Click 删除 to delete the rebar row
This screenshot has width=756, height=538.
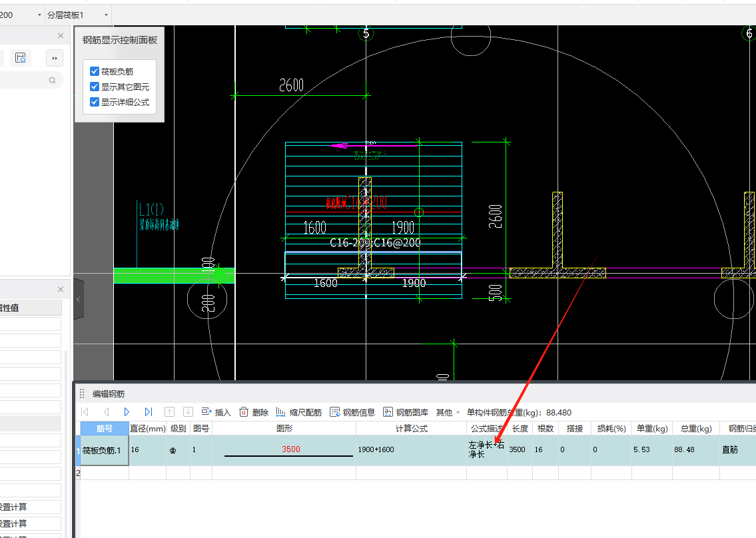[x=254, y=412]
